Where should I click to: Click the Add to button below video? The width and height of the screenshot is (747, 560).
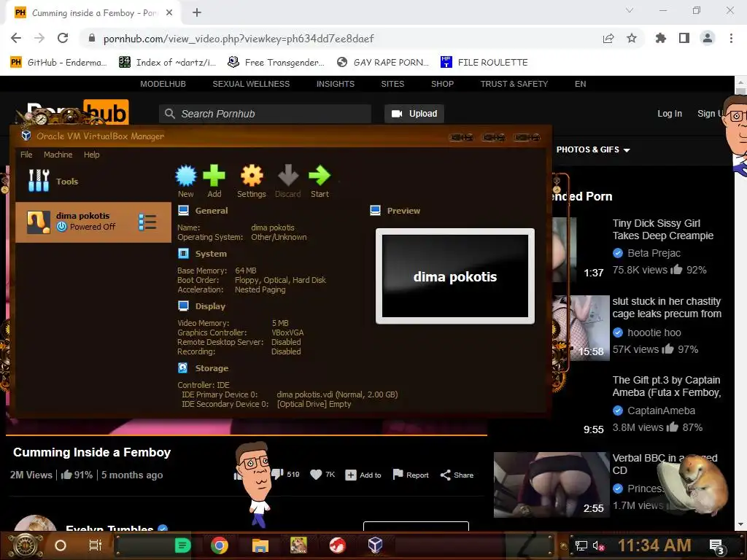363,475
